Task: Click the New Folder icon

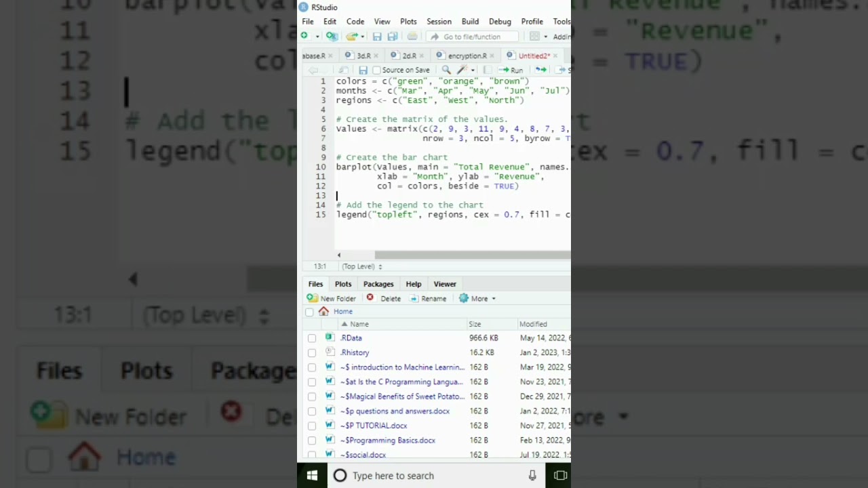Action: tap(312, 298)
